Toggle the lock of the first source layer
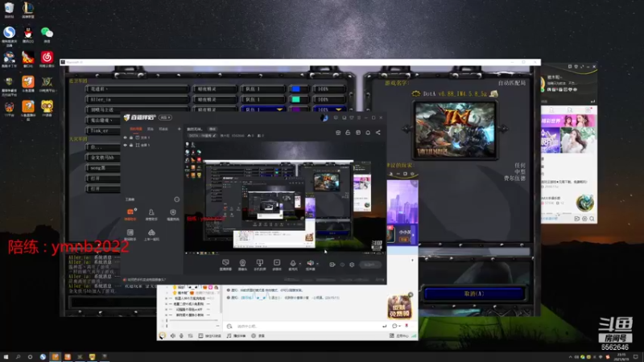The height and width of the screenshot is (362, 644). pos(131,138)
